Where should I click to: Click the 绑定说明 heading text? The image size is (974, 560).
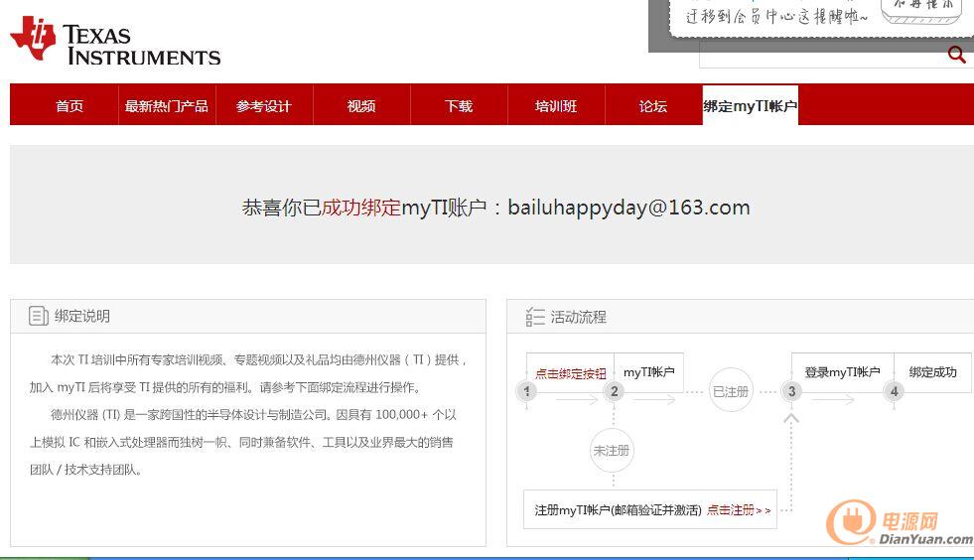click(x=82, y=316)
